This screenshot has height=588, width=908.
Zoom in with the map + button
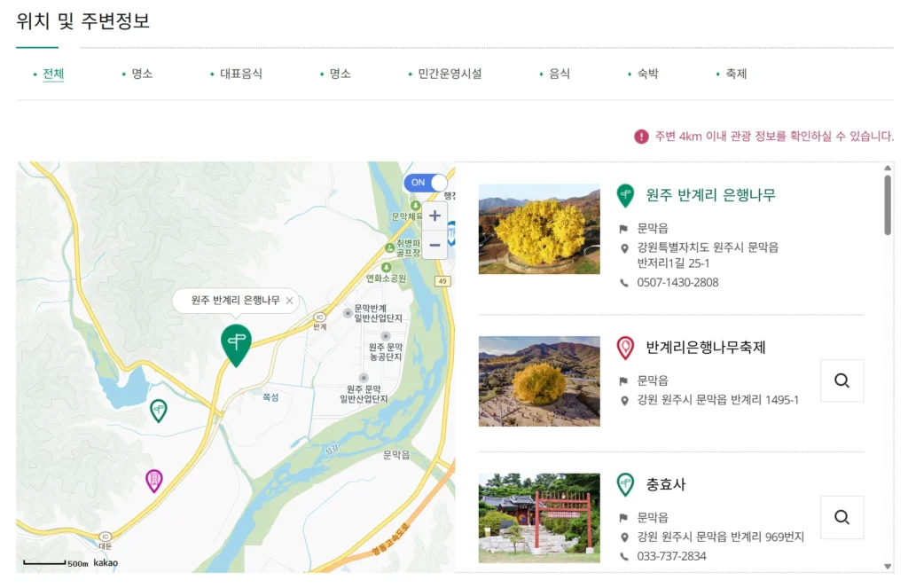tap(434, 216)
